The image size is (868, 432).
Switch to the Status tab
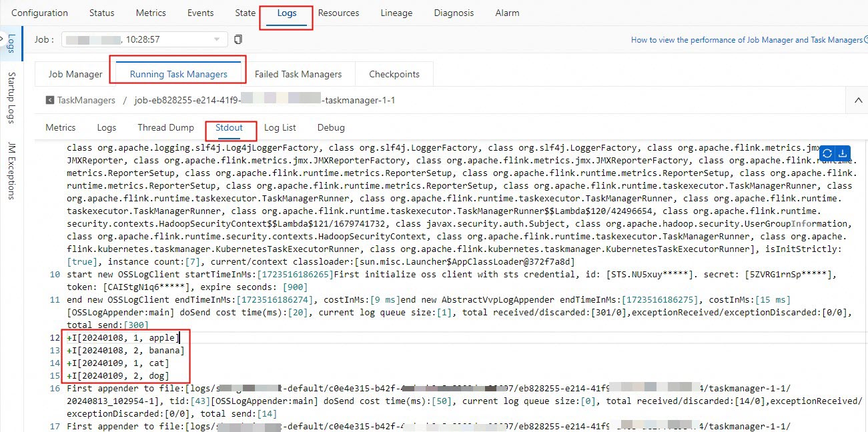click(x=101, y=13)
